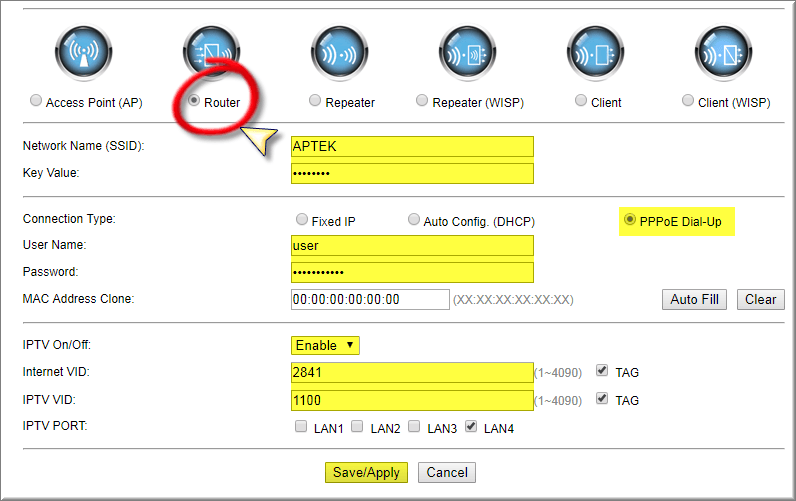Select PPPoE Dial-Up connection type

point(630,220)
